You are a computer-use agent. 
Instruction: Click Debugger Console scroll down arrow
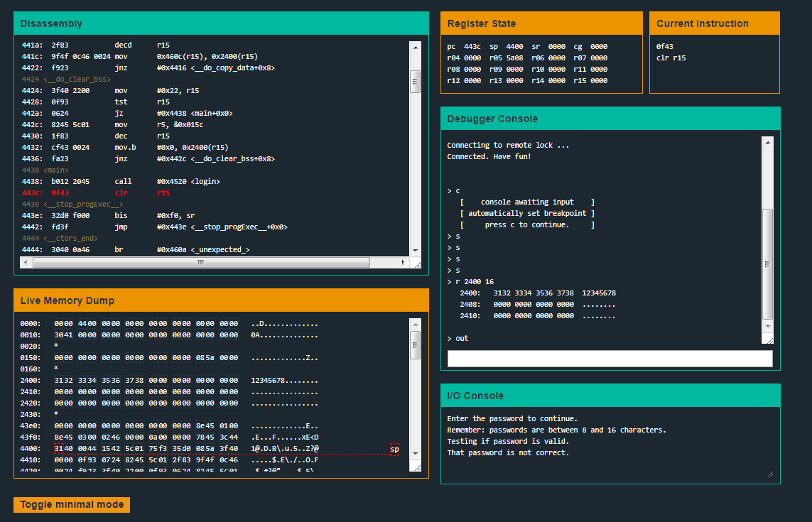click(x=767, y=327)
